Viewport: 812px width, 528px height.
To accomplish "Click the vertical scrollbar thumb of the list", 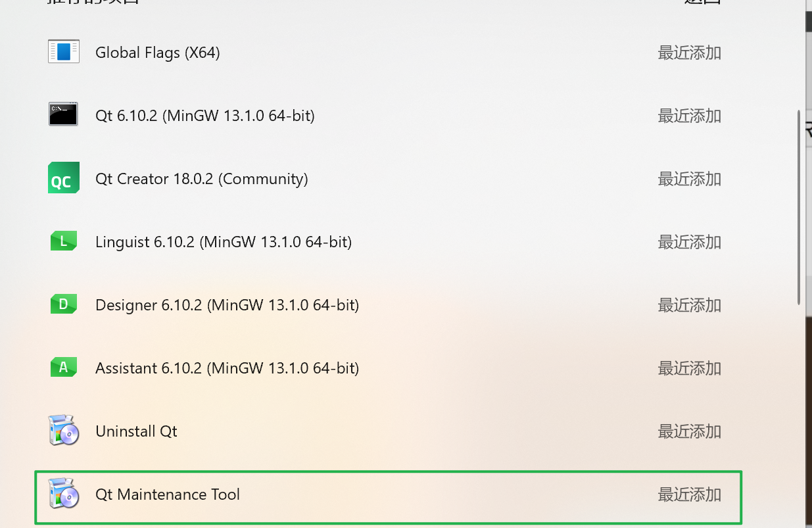I will click(799, 207).
